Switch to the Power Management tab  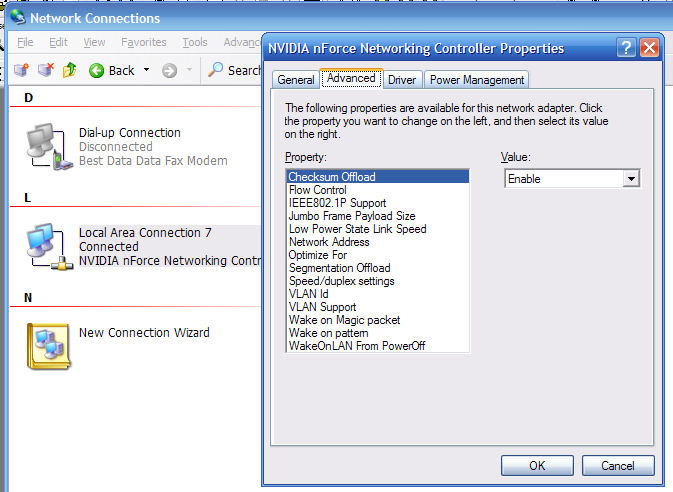click(477, 80)
